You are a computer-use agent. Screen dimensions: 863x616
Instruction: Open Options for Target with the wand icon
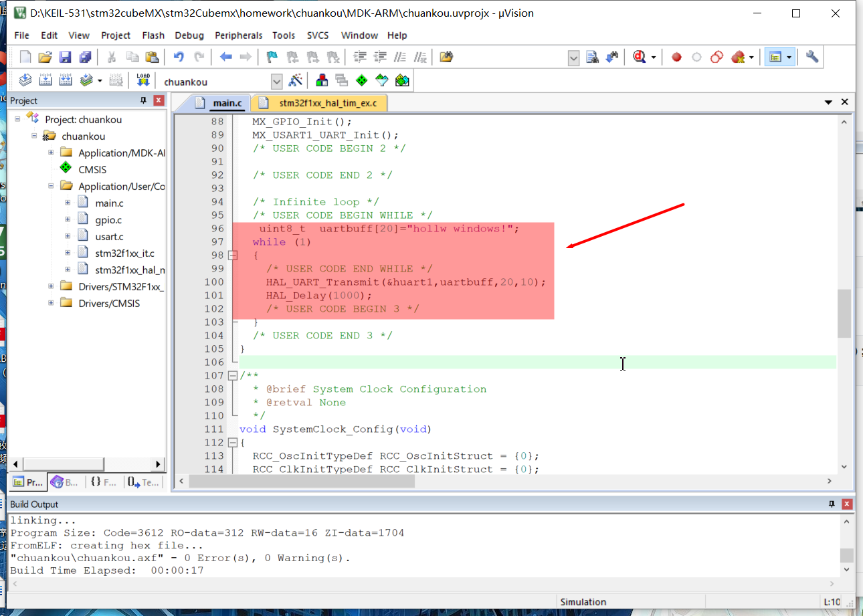[295, 81]
